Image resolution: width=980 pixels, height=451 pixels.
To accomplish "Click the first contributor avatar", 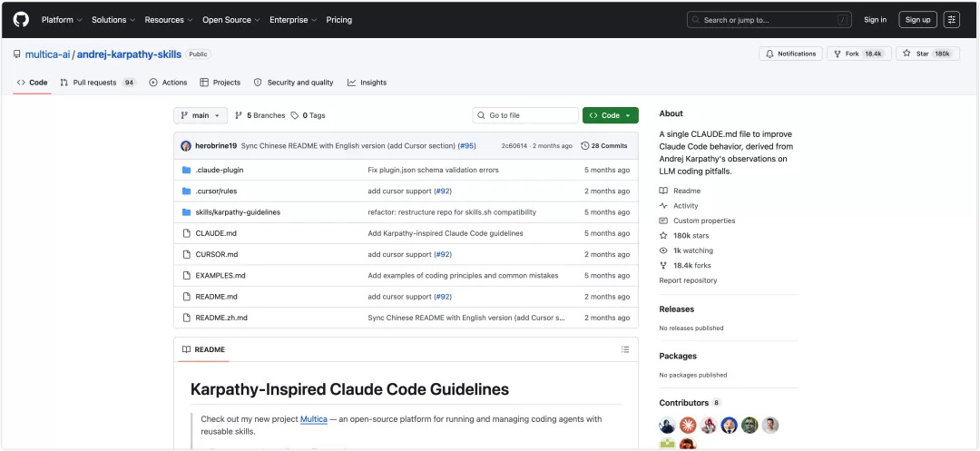I will click(668, 426).
